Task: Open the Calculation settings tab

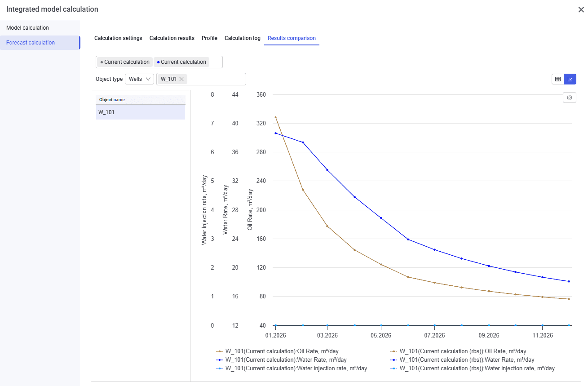Action: 118,38
